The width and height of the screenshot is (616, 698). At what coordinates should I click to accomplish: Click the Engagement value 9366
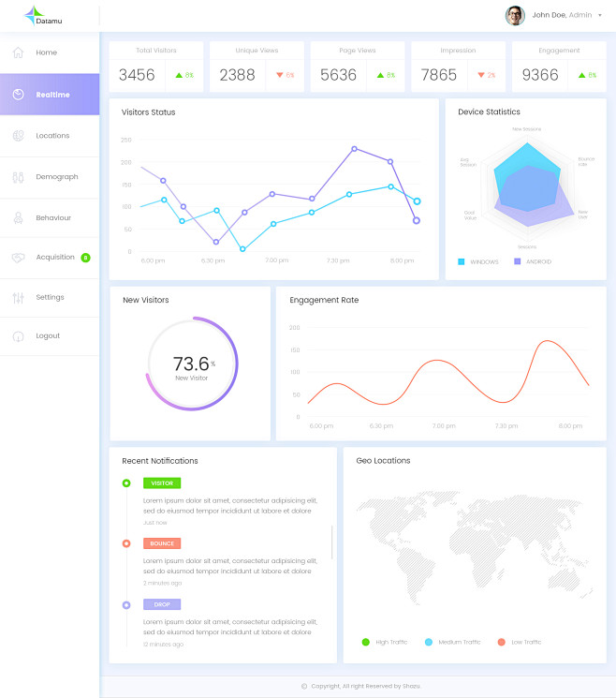point(540,75)
